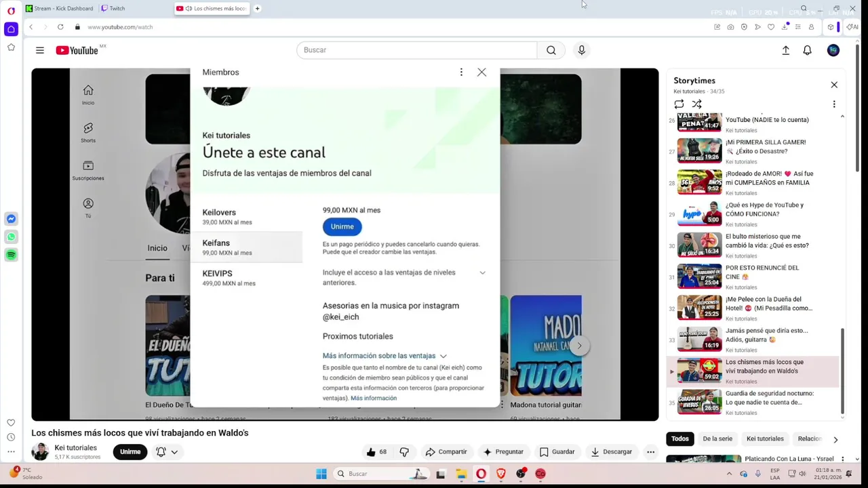Click the Compartir share button
This screenshot has height=488, width=868.
point(446,451)
